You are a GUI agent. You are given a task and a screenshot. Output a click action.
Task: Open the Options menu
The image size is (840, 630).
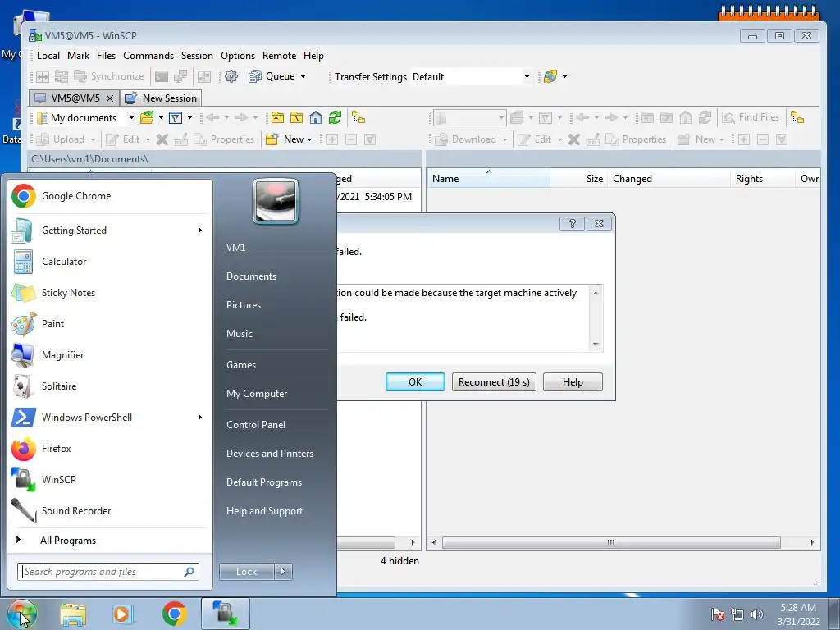(x=238, y=56)
